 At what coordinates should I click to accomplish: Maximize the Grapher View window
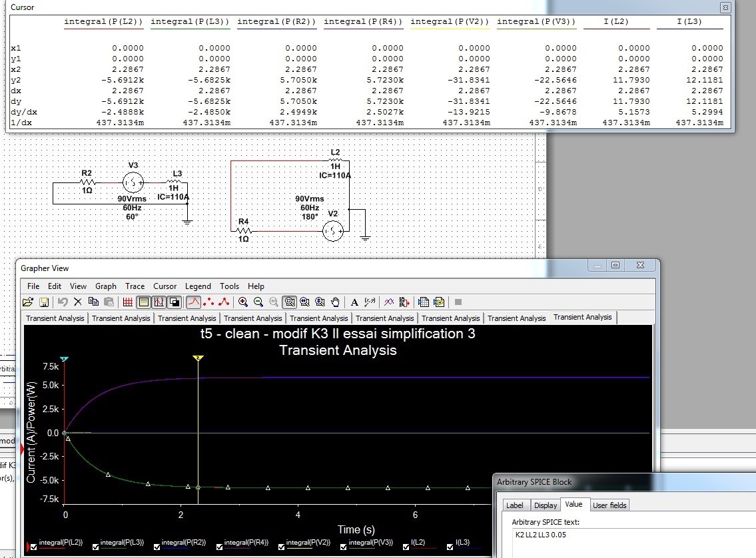[615, 265]
